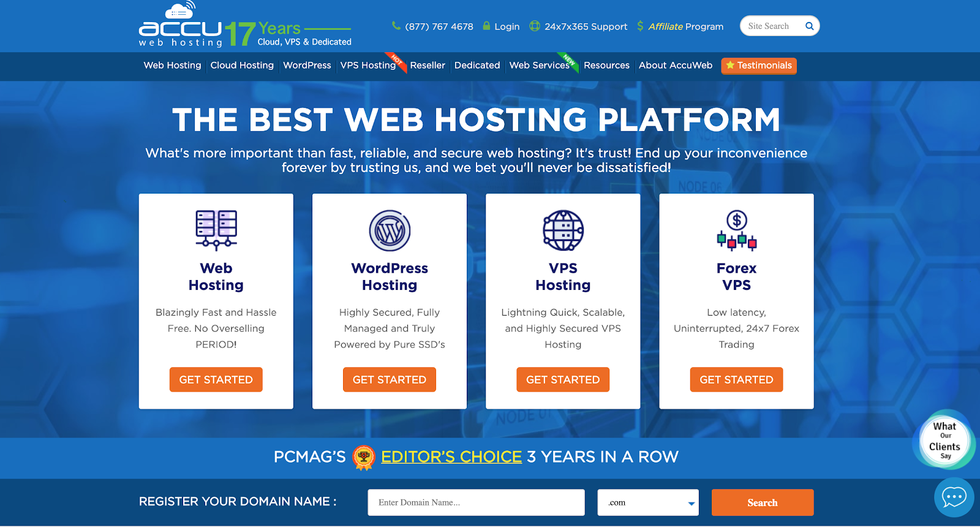
Task: Click the Web Hosting server rack icon
Action: point(216,230)
